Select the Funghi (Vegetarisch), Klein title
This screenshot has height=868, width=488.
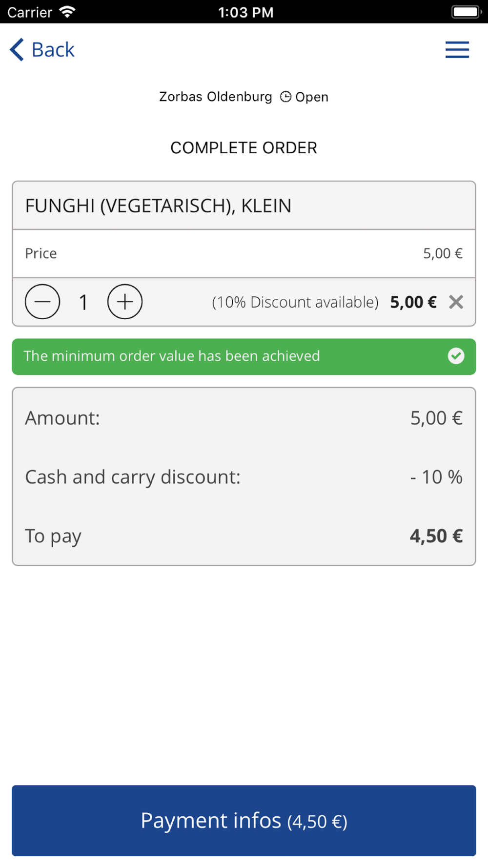pos(158,206)
